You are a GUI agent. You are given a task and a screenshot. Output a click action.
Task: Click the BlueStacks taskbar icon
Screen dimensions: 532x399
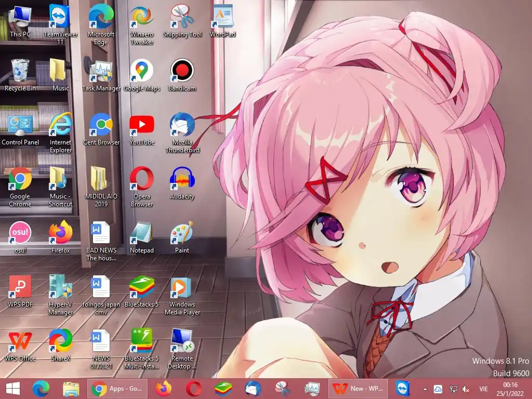[x=223, y=389]
